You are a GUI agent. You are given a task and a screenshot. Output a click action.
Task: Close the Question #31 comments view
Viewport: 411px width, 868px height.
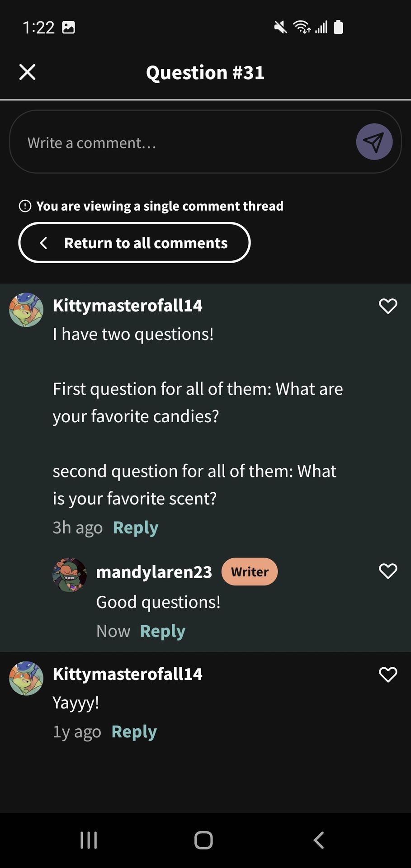click(28, 72)
